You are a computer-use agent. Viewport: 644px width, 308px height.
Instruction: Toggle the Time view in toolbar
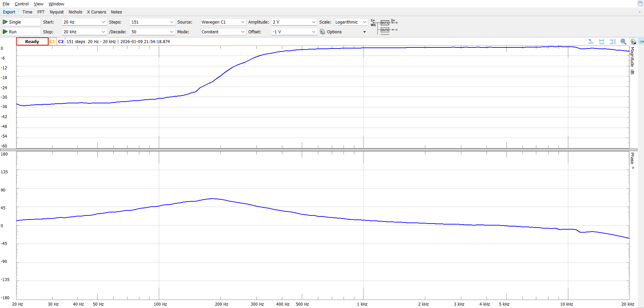coord(27,12)
